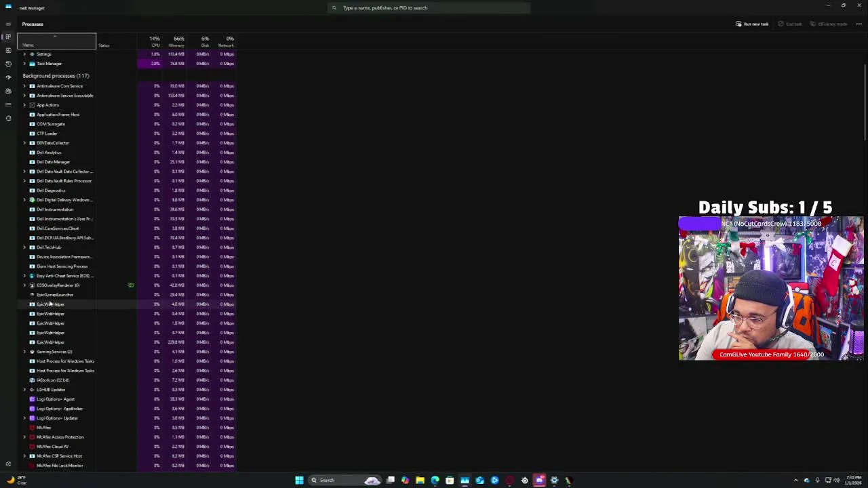Click the End task button

point(790,24)
